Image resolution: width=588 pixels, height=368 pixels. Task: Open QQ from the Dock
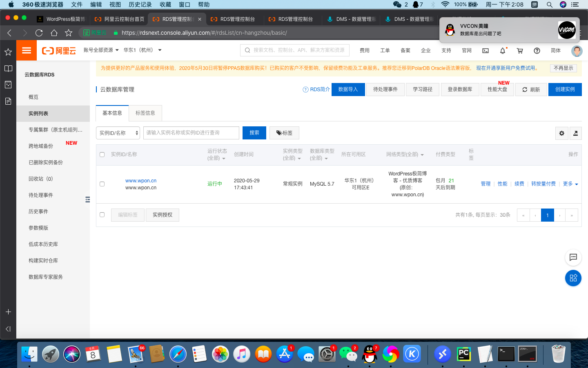click(x=370, y=354)
